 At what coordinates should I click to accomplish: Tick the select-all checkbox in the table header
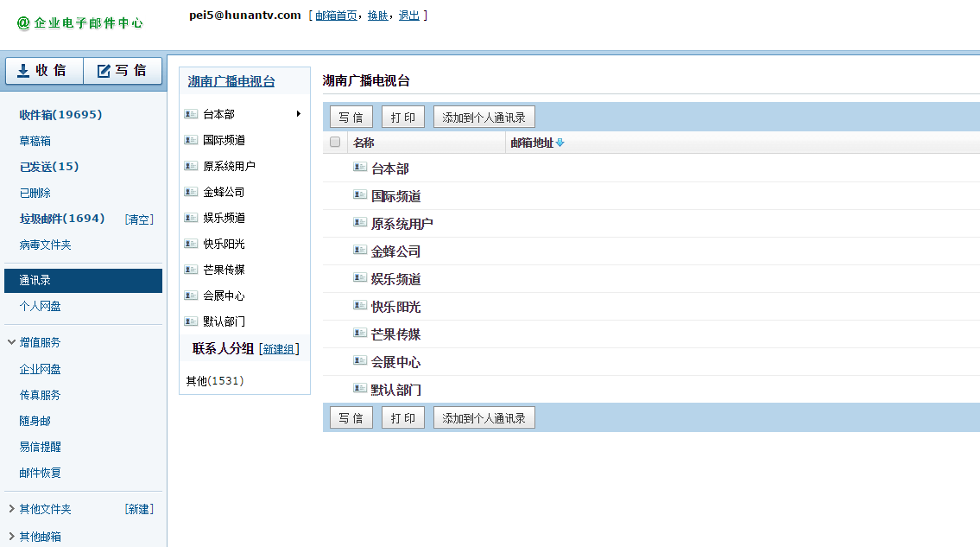pos(335,142)
